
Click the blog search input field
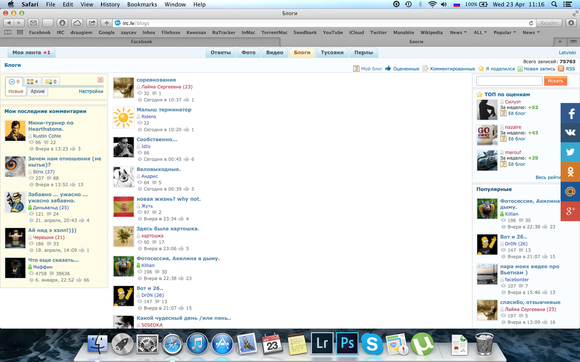tap(509, 81)
